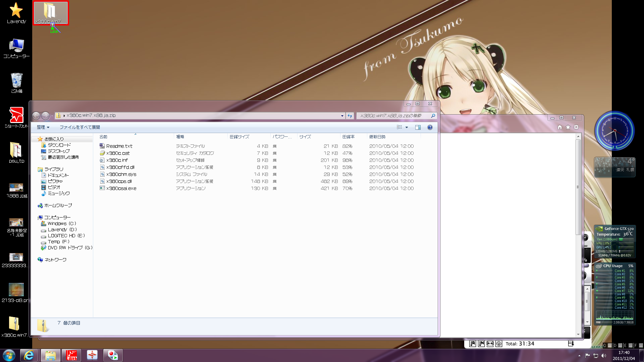Click the search magnifier in the Explorer search box

(433, 116)
